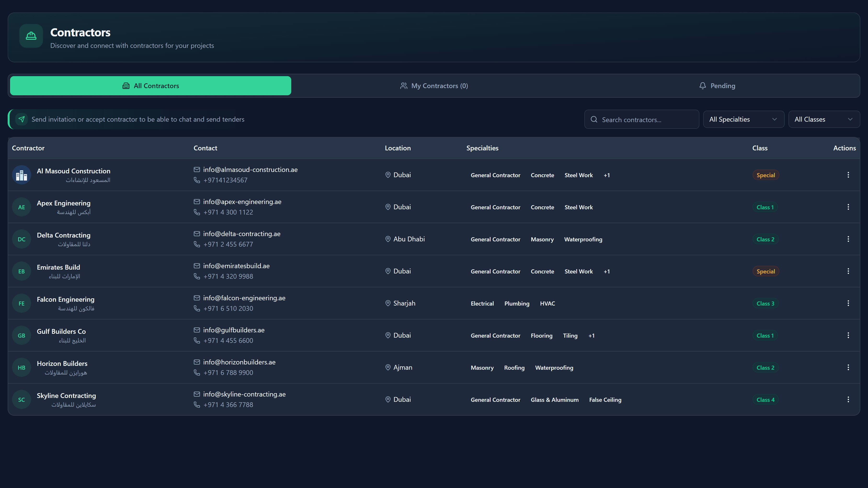This screenshot has width=868, height=488.
Task: Click location pin icon next to Ajman
Action: click(x=388, y=367)
